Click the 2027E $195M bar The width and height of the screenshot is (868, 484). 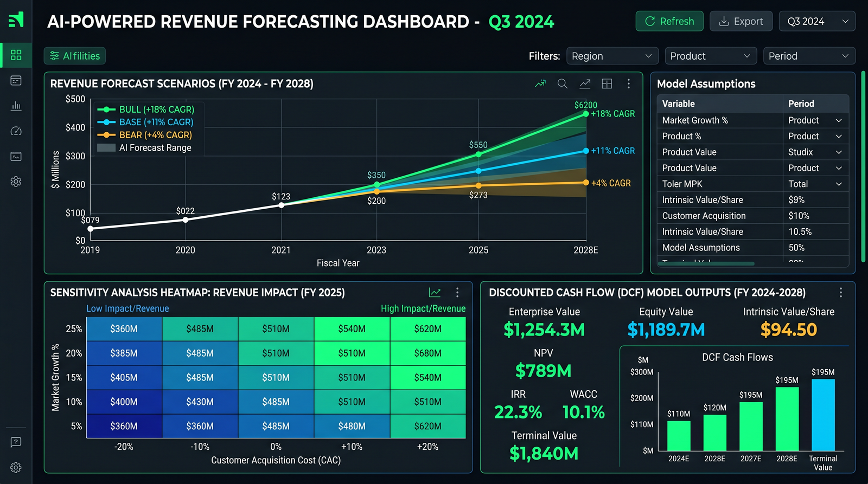click(751, 427)
